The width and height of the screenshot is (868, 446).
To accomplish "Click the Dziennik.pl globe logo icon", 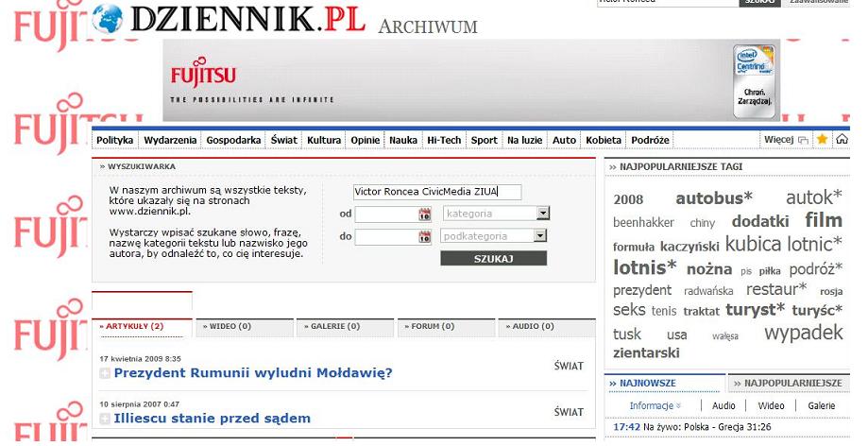I will (x=107, y=18).
